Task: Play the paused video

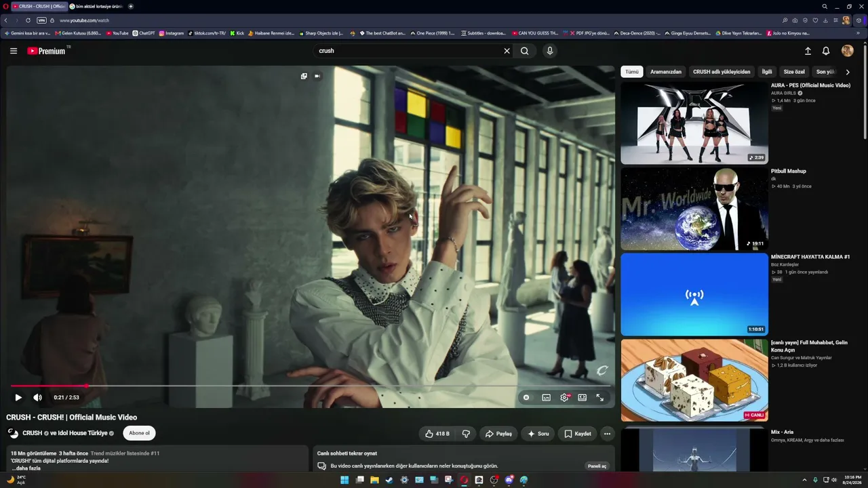Action: click(x=18, y=398)
